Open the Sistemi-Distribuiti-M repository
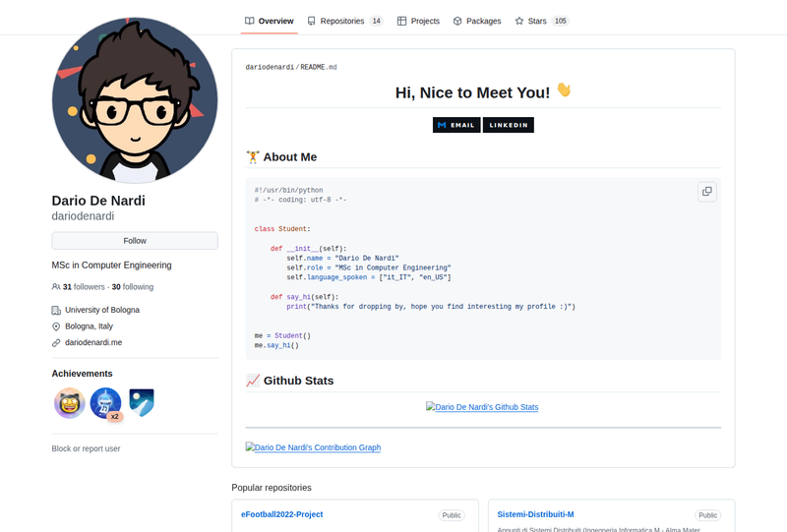Screen dimensions: 787x532 535,514
